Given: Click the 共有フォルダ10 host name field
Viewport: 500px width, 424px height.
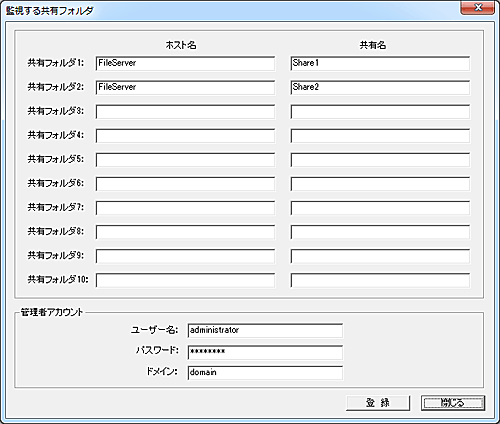Looking at the screenshot, I should click(x=185, y=280).
